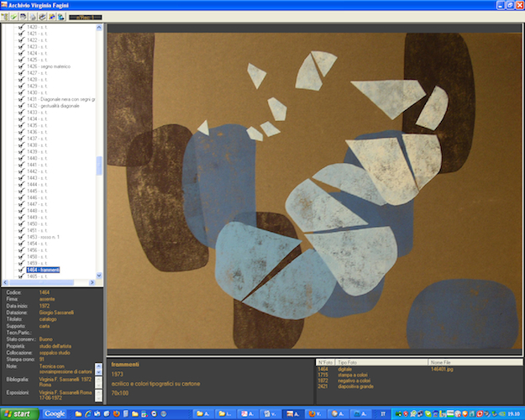This screenshot has height=420, width=525.
Task: Click the Google toolbar in taskbar
Action: pos(55,414)
